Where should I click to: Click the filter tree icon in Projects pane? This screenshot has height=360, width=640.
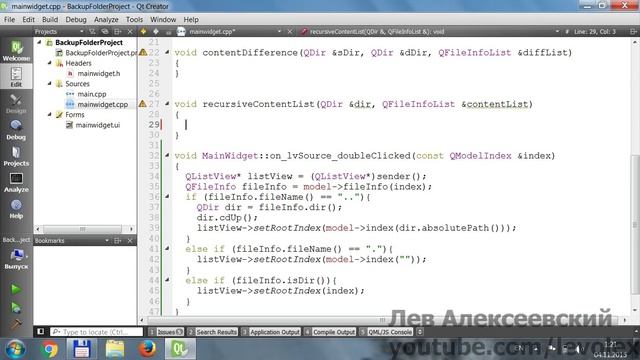tap(93, 31)
